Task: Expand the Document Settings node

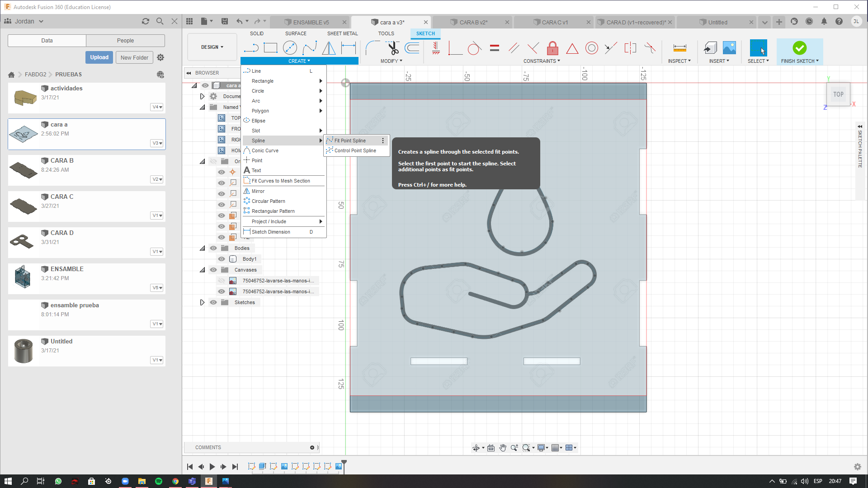Action: [x=202, y=96]
